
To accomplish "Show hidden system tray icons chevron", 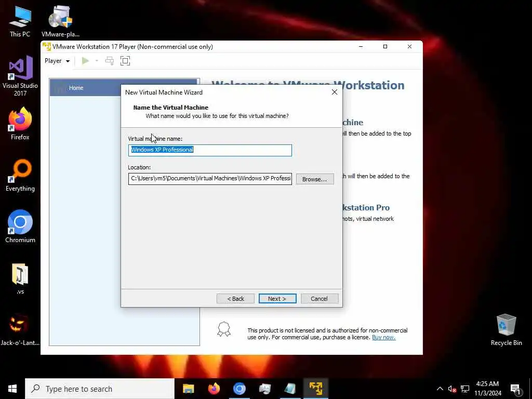I will (x=440, y=389).
